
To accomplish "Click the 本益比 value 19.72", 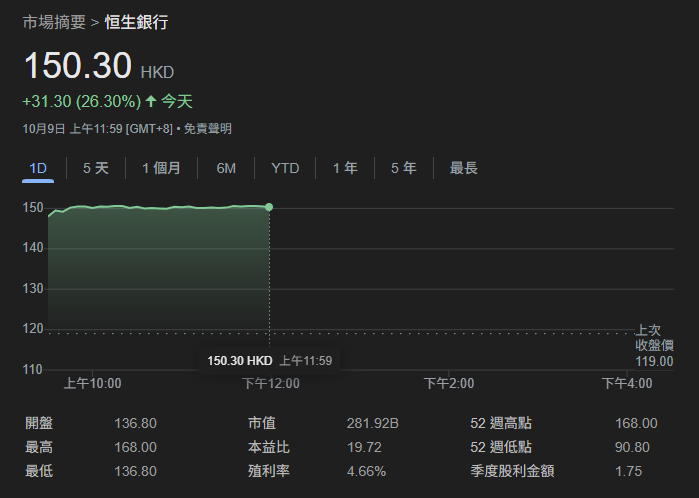I will [x=363, y=447].
